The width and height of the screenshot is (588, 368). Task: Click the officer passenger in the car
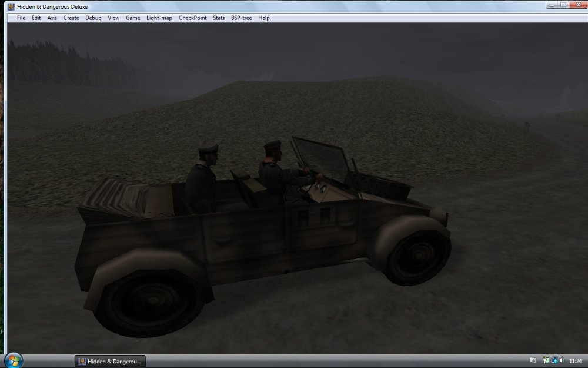tap(202, 180)
